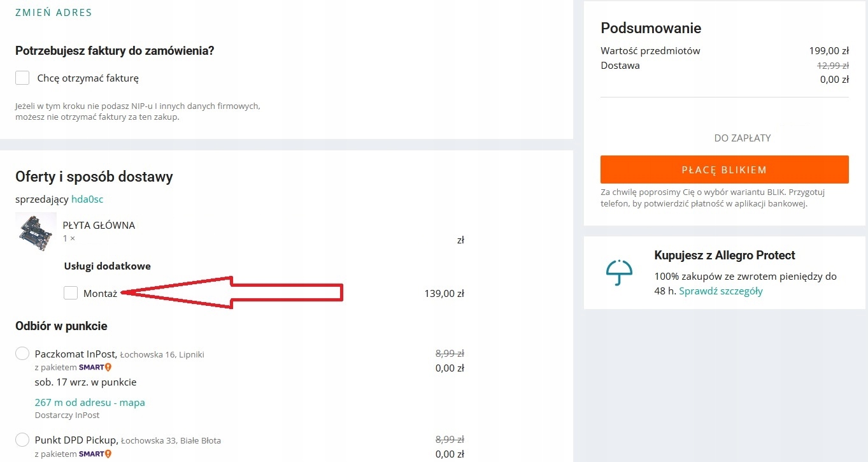868x462 pixels.
Task: Click the Allegro Protect umbrella icon
Action: click(x=619, y=273)
